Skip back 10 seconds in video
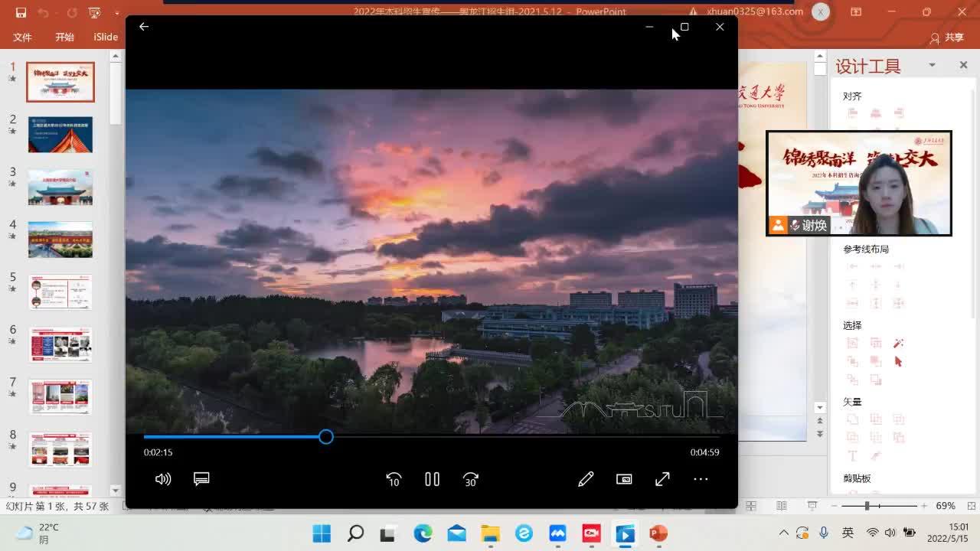Screen dimensions: 980x551 (394, 479)
